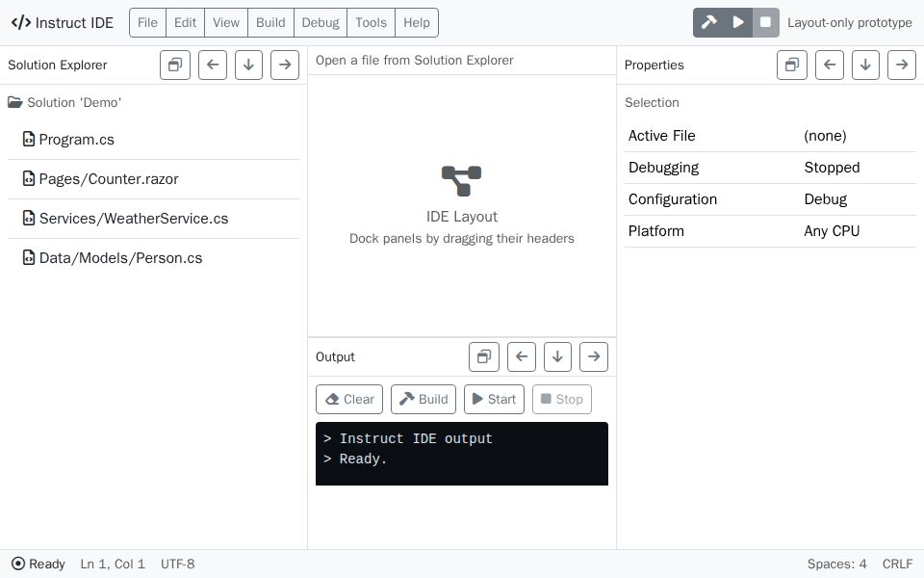
Task: Click the Instruct IDE code logo
Action: (x=22, y=22)
